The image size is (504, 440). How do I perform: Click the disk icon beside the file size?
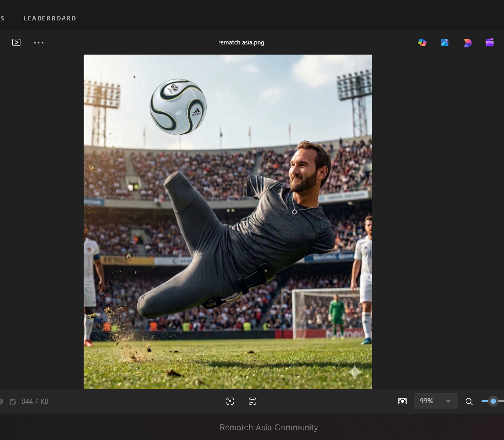click(13, 402)
